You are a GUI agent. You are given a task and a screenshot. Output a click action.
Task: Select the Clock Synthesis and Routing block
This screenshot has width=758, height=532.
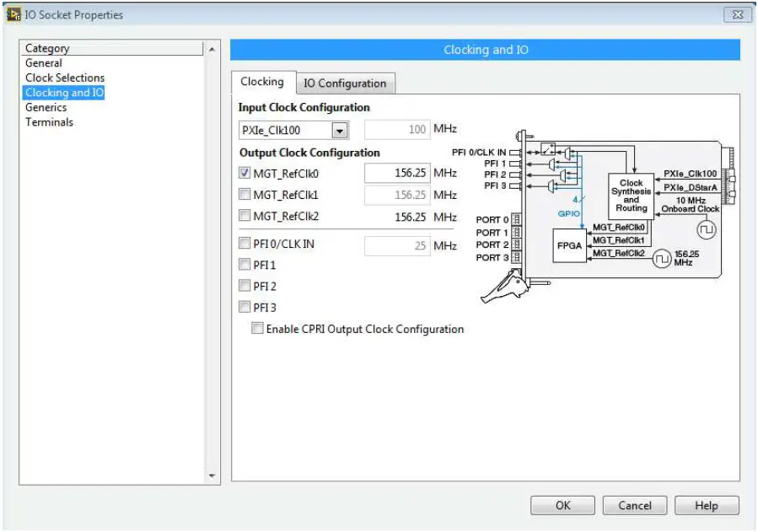click(x=632, y=195)
